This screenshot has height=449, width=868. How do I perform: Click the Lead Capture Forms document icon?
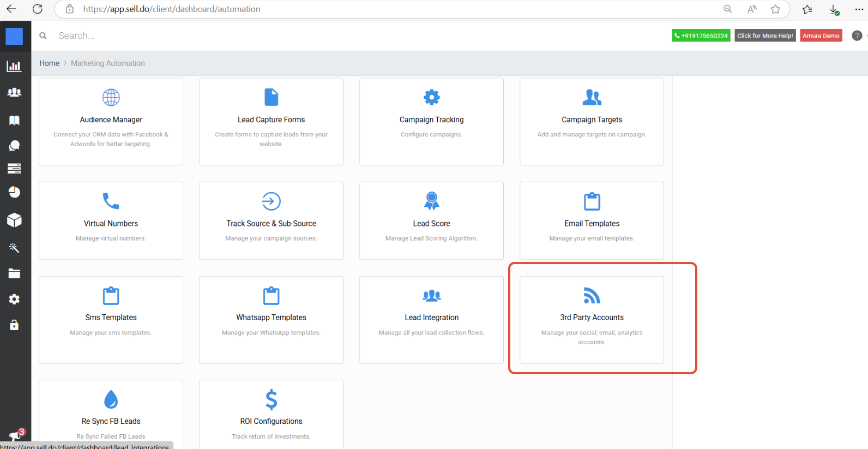[x=271, y=97]
